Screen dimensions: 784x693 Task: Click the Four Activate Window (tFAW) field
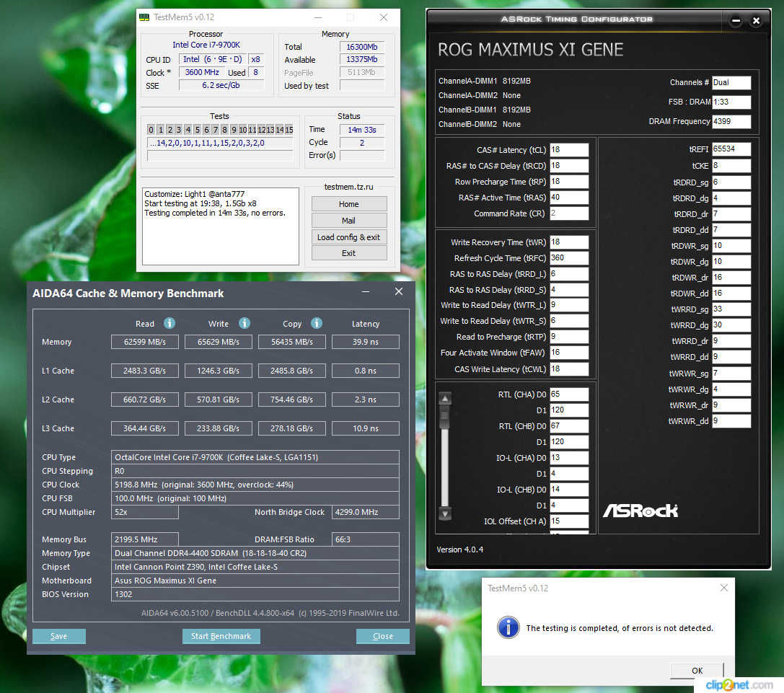point(569,353)
